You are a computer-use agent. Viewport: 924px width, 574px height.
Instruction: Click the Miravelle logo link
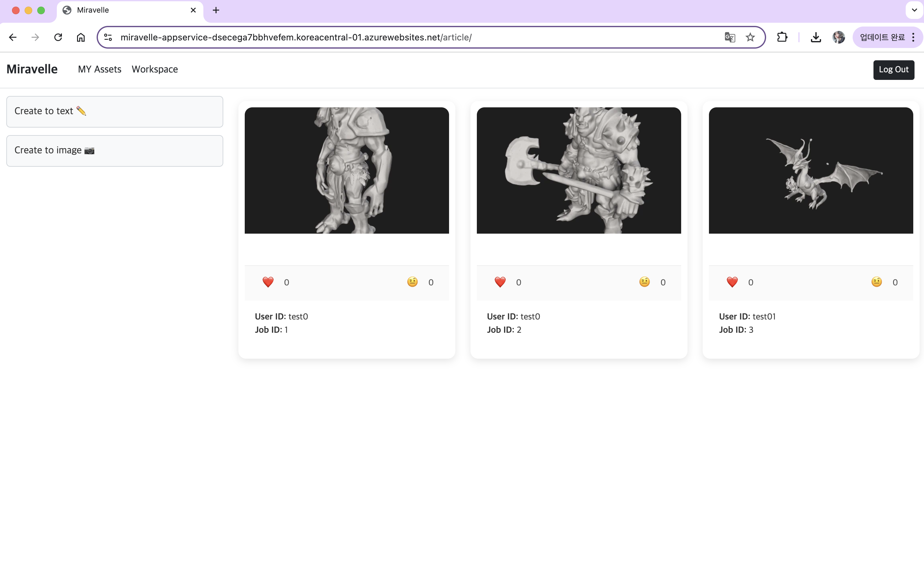[x=32, y=69]
